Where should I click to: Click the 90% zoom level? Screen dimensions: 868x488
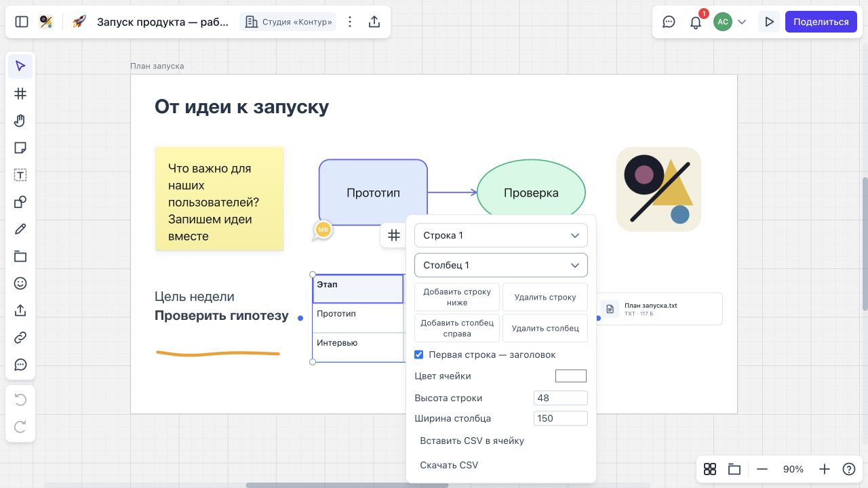(x=793, y=469)
